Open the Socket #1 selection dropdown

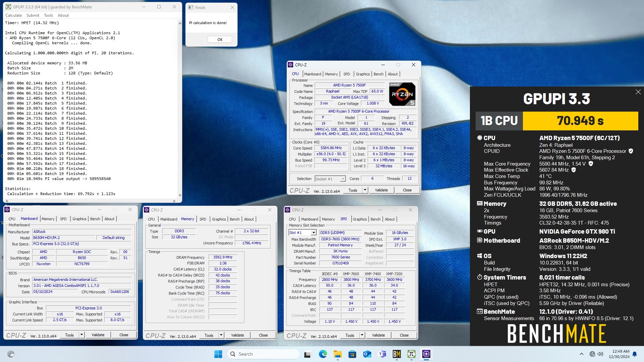(x=342, y=179)
